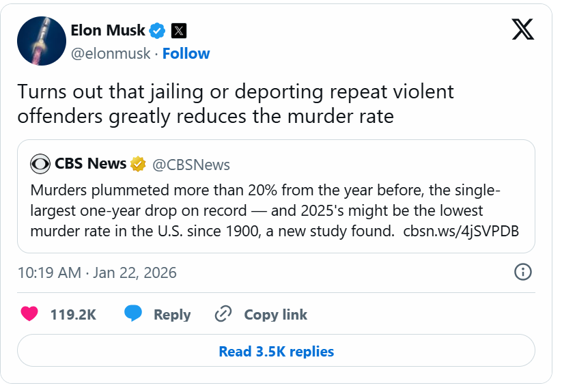Follow the @elonmusk account
Viewport: 562px width, 392px height.
coord(186,53)
